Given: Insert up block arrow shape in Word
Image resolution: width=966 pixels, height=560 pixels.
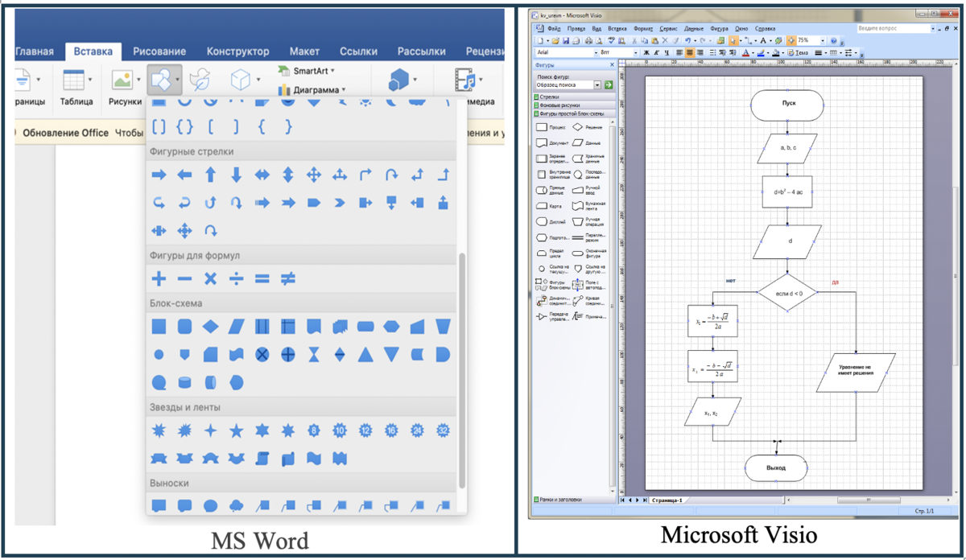Looking at the screenshot, I should 210,175.
